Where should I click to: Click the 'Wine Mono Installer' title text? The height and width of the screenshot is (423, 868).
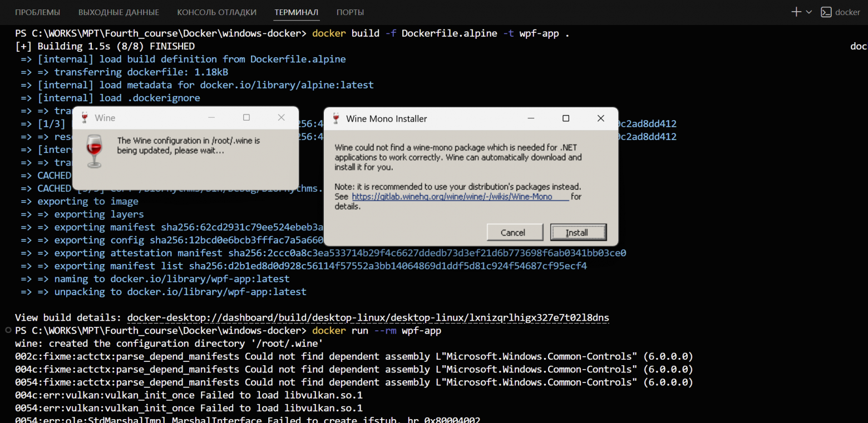click(387, 118)
